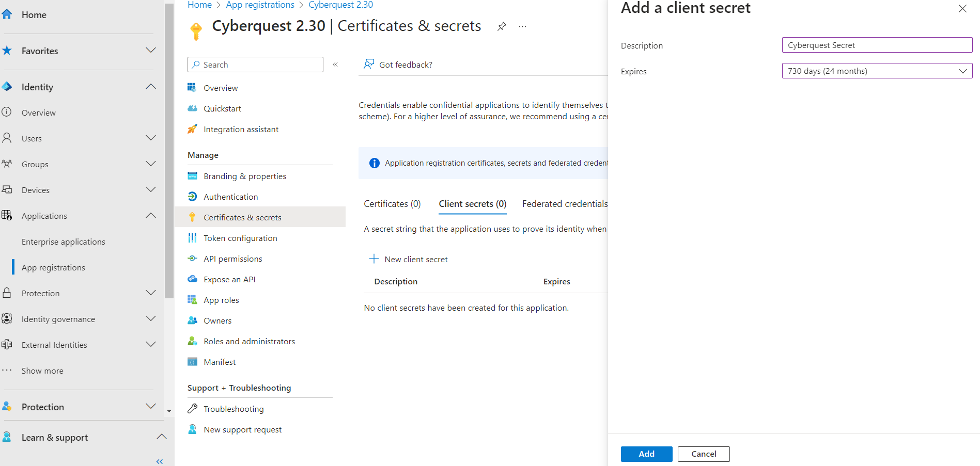Click the plus icon for New client secret

pyautogui.click(x=374, y=259)
